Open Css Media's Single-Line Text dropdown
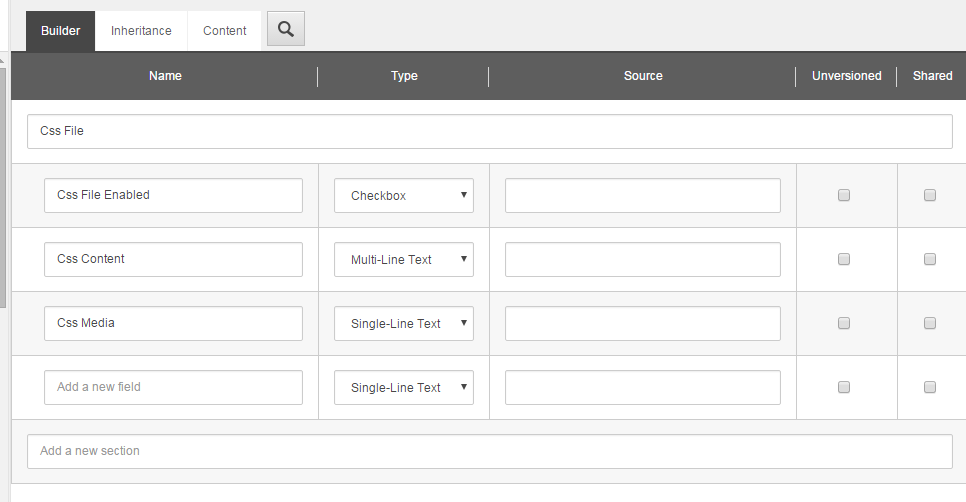The width and height of the screenshot is (966, 502). [x=404, y=324]
